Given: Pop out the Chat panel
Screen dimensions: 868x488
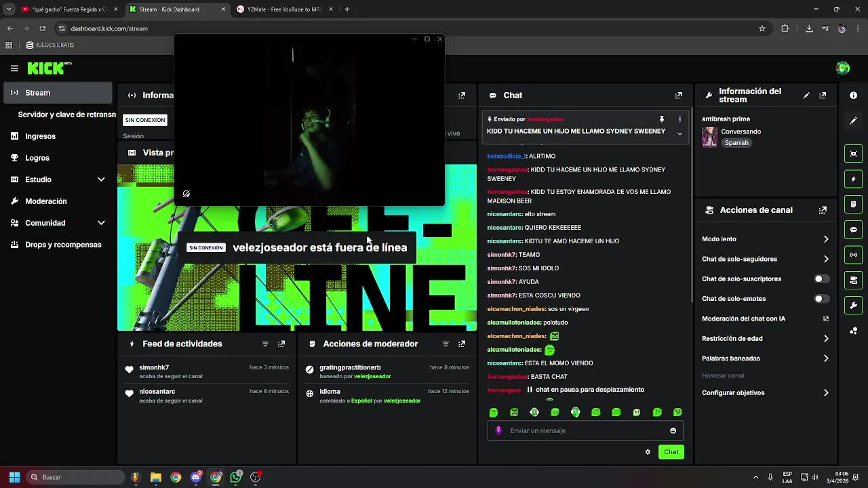Looking at the screenshot, I should point(678,96).
